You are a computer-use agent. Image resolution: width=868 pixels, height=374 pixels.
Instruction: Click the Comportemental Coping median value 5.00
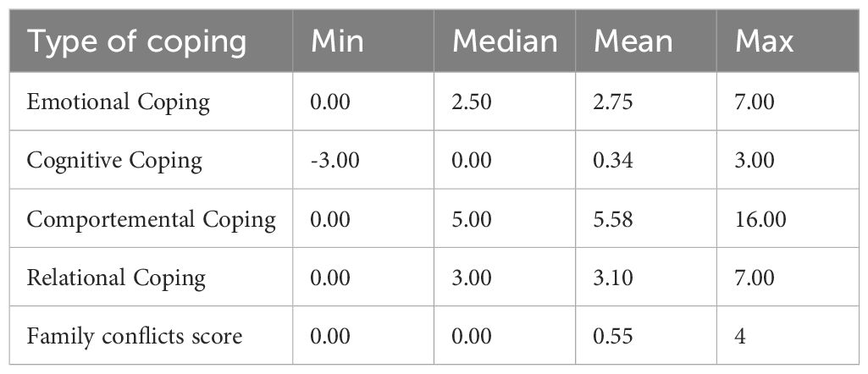coord(473,220)
